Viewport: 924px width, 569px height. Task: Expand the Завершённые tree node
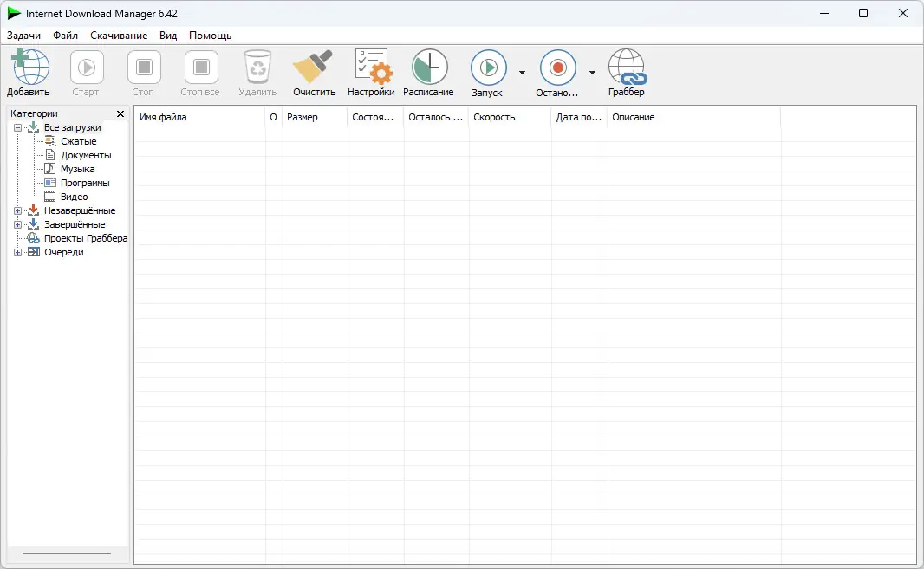point(17,225)
